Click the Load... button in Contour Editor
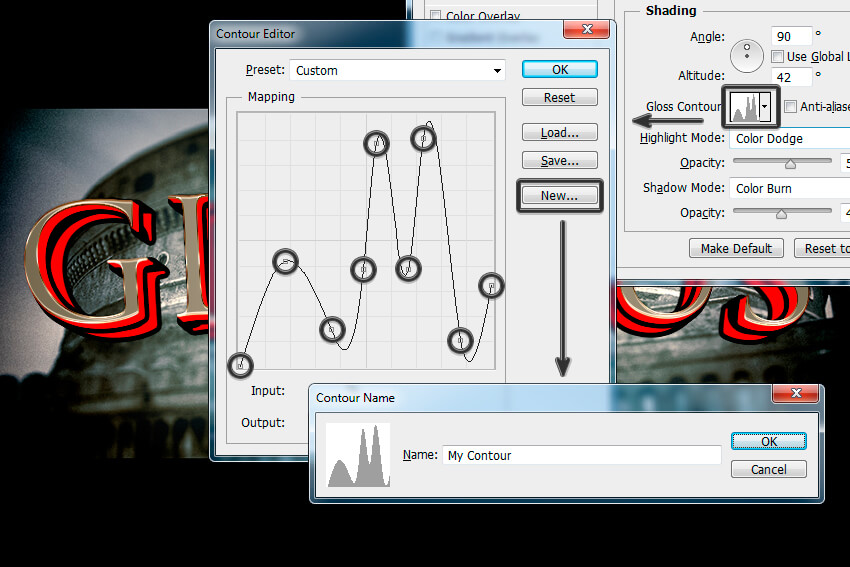Screen dimensions: 850x567 point(560,132)
